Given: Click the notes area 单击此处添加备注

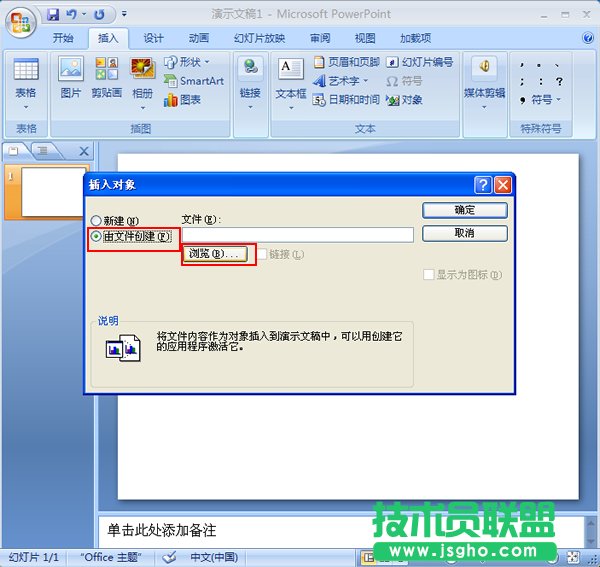Looking at the screenshot, I should (161, 530).
